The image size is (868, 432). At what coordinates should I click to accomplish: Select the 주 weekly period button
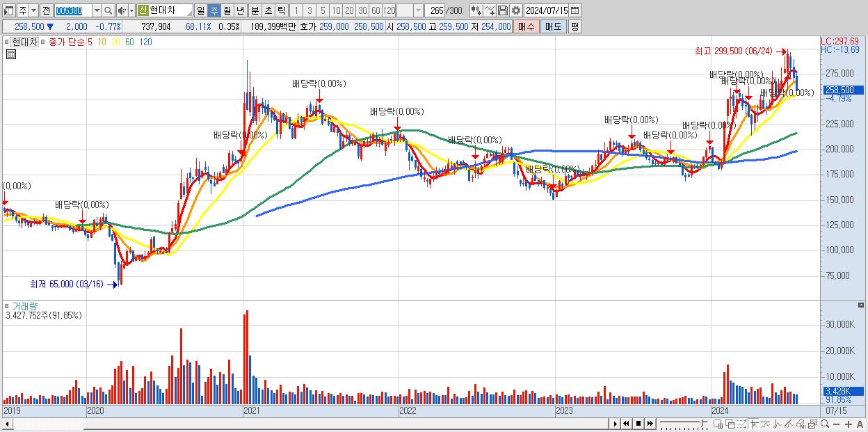click(214, 10)
